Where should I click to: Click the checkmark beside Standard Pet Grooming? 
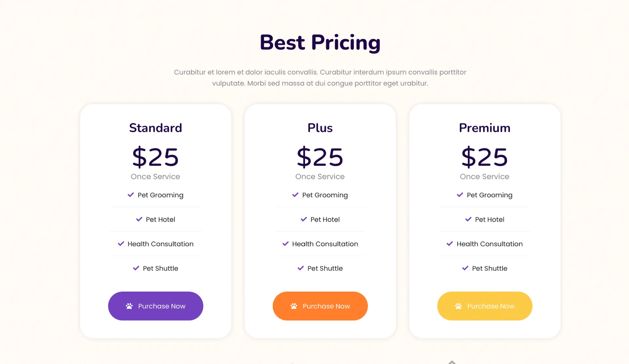click(x=131, y=195)
